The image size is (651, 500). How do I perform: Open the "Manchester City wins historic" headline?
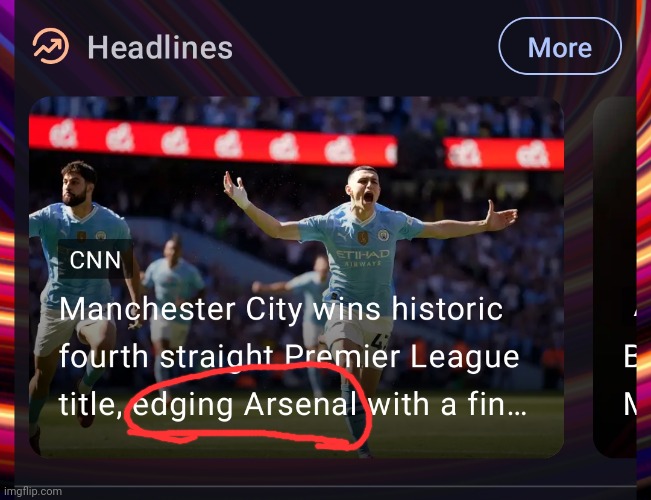280,309
